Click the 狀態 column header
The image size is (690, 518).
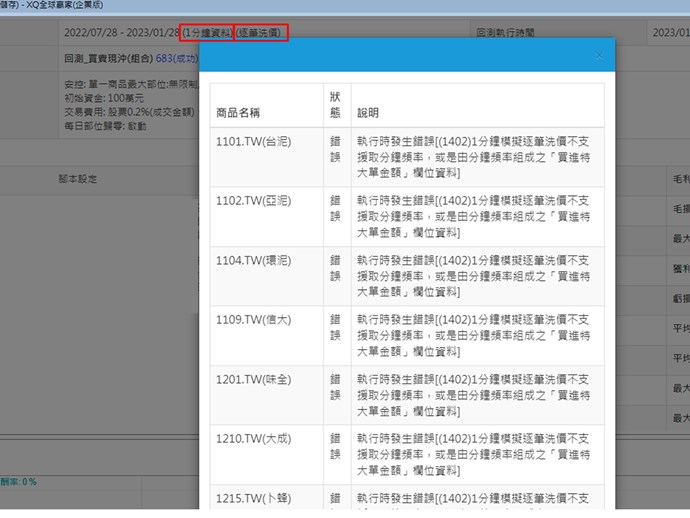click(x=336, y=105)
